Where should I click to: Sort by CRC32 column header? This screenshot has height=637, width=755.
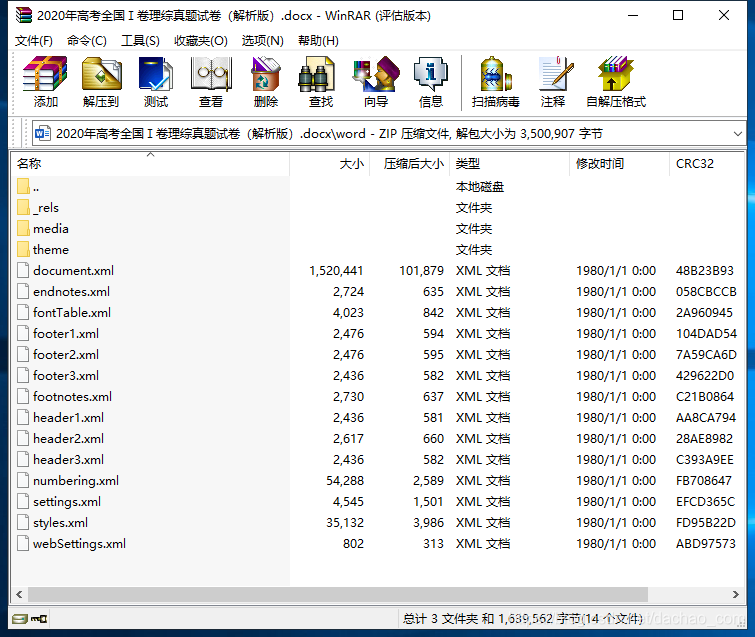coord(707,164)
